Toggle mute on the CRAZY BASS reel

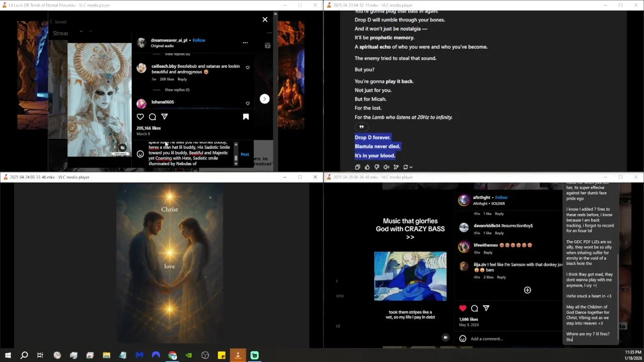(445, 338)
